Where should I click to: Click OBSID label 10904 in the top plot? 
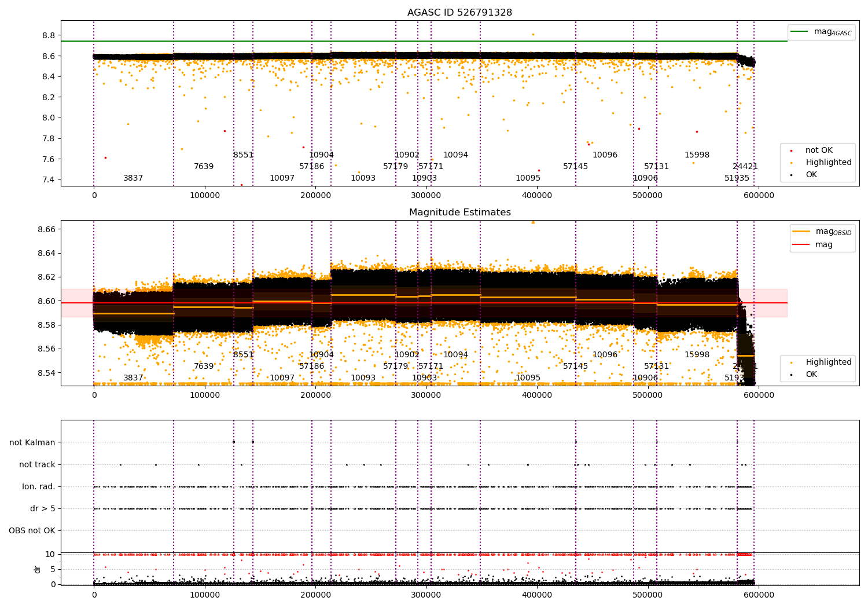(x=321, y=155)
